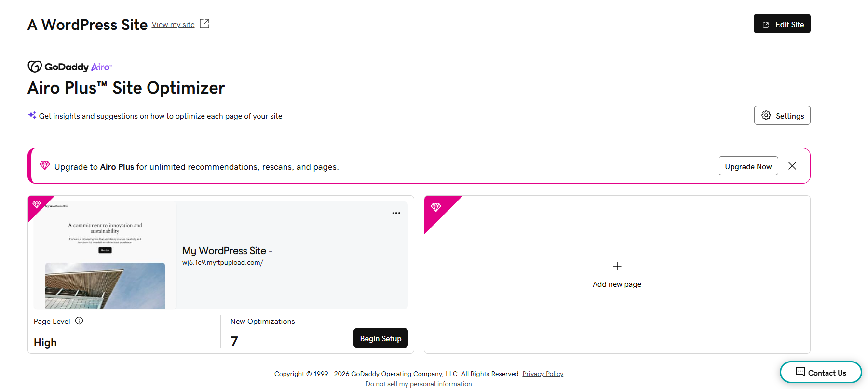
Task: Begin Setup for My WordPress Site
Action: pyautogui.click(x=380, y=338)
